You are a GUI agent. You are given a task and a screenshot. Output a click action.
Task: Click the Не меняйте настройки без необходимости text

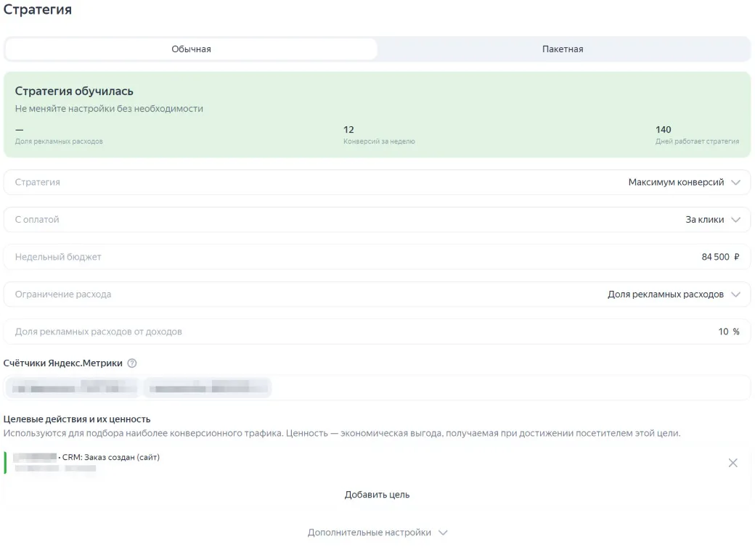tap(109, 109)
